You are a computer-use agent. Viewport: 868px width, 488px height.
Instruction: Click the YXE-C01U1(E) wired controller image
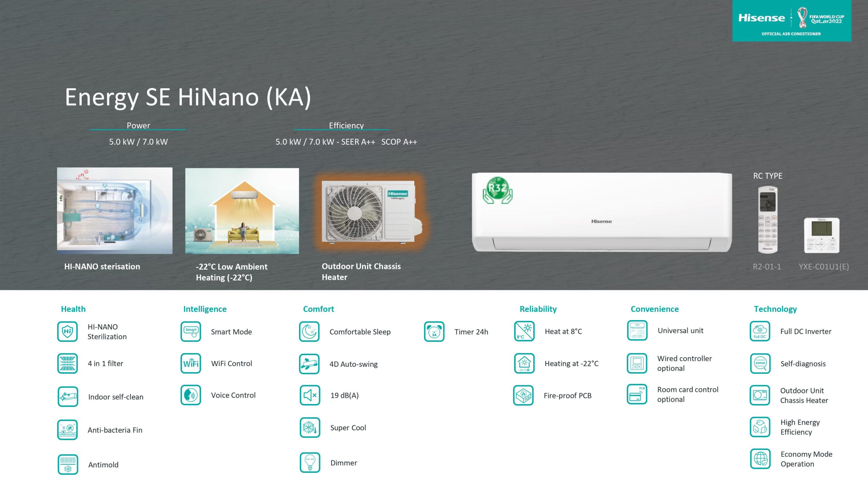tap(822, 236)
